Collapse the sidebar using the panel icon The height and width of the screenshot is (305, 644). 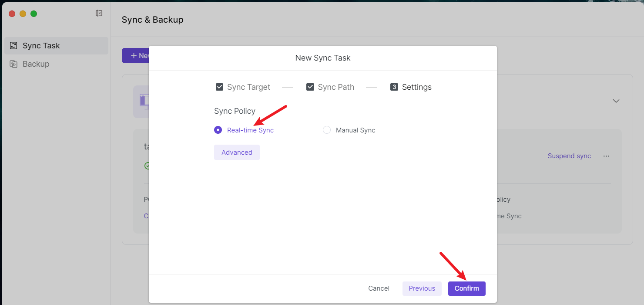tap(99, 14)
